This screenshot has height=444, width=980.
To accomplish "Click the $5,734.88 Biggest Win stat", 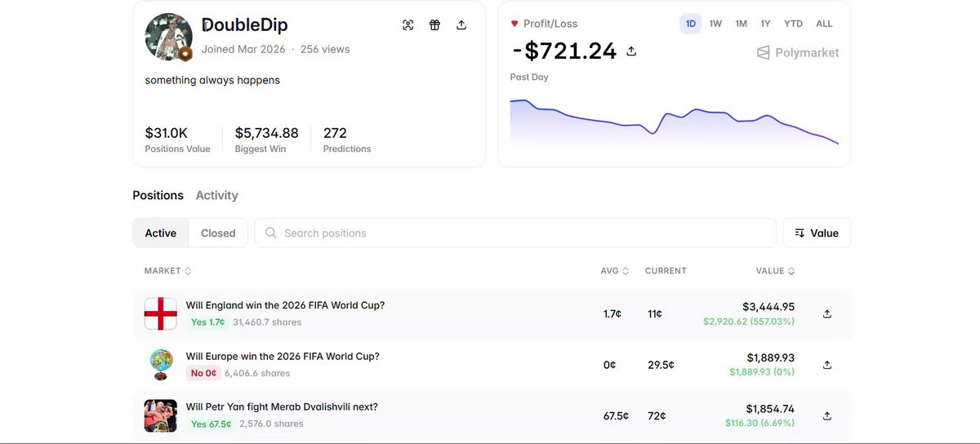I will [x=266, y=132].
